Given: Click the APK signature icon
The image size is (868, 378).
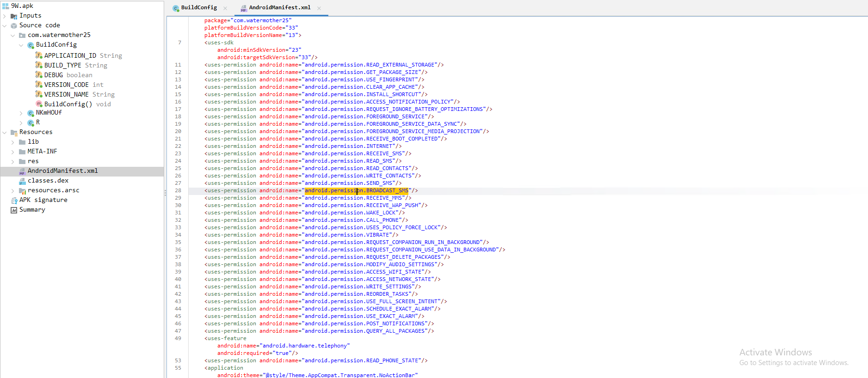Looking at the screenshot, I should 14,201.
